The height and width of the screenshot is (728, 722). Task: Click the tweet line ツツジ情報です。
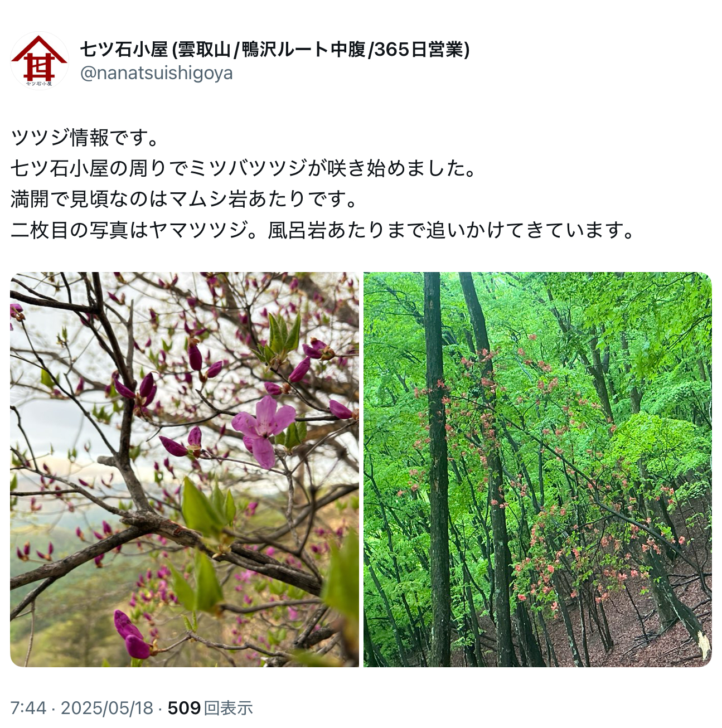85,137
